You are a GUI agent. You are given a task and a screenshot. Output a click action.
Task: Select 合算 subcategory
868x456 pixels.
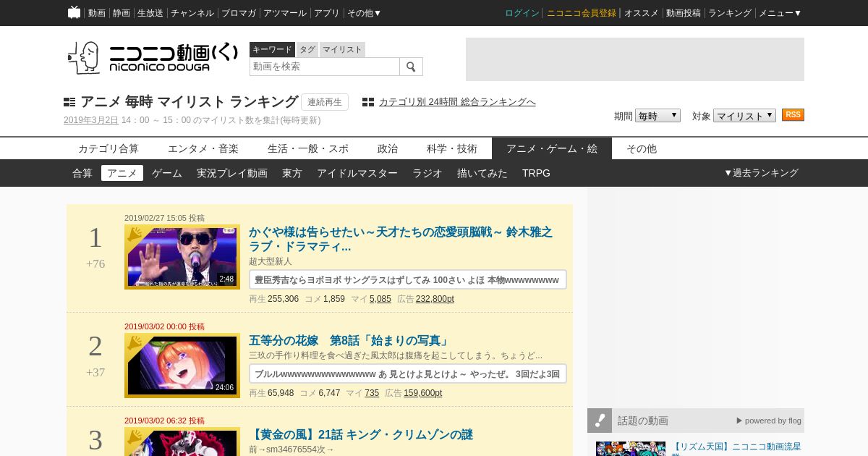pyautogui.click(x=82, y=173)
